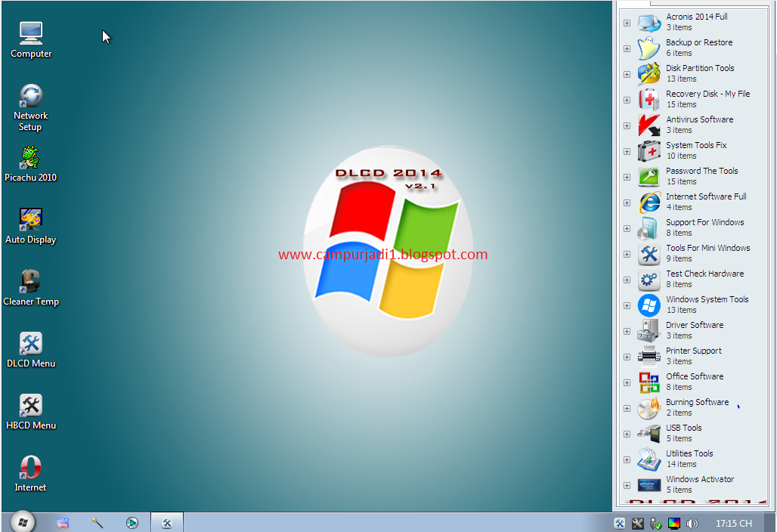
Task: Expand the Disk Partition Tools group
Action: (627, 74)
